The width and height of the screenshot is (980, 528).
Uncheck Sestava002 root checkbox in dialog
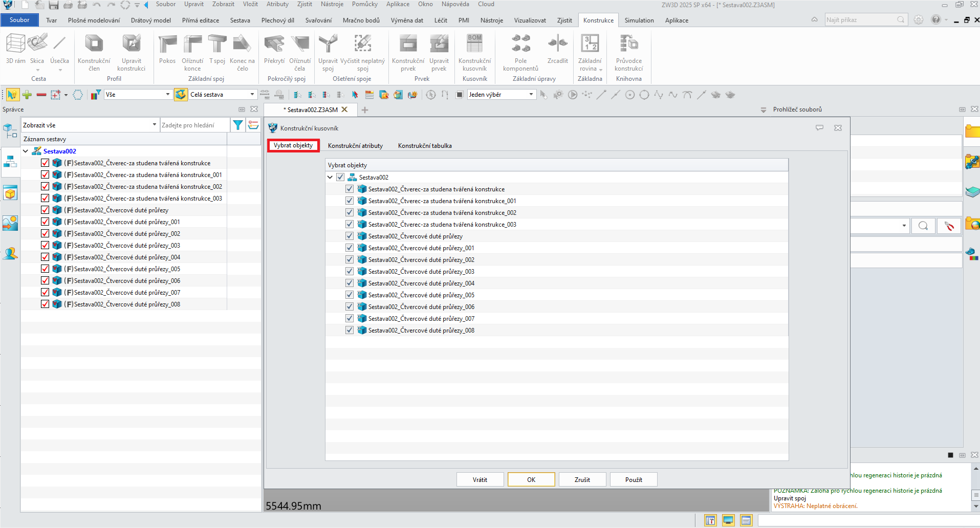pyautogui.click(x=340, y=177)
